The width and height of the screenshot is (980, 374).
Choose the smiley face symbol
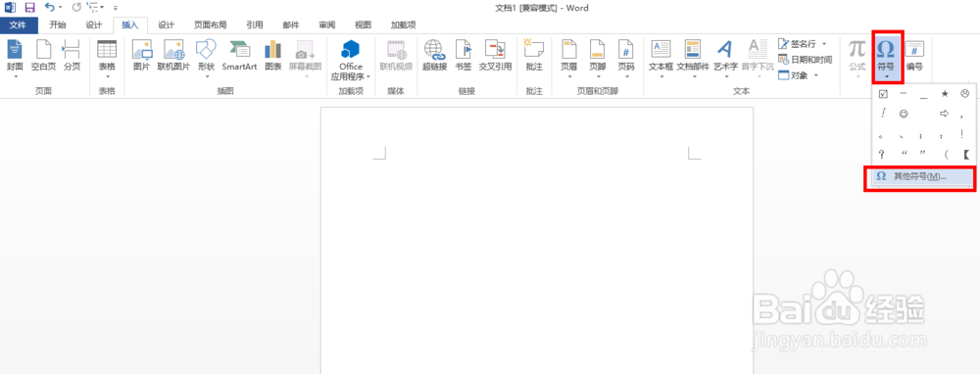pyautogui.click(x=904, y=114)
